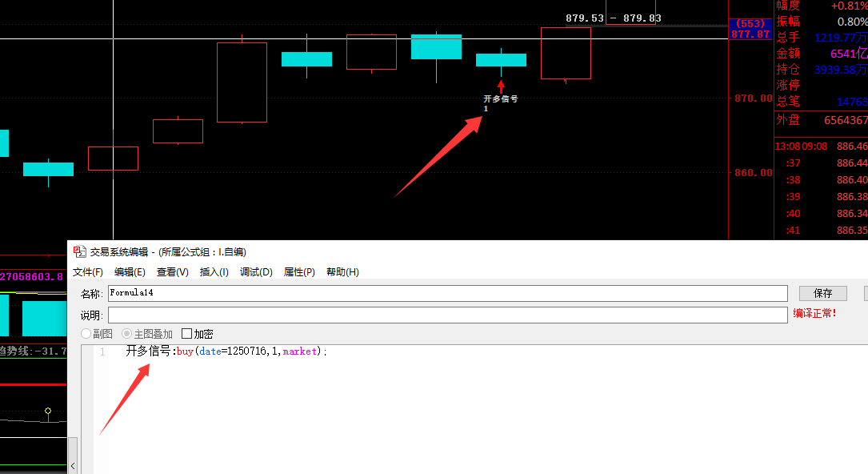Click the 编译正常! status message

(x=815, y=313)
